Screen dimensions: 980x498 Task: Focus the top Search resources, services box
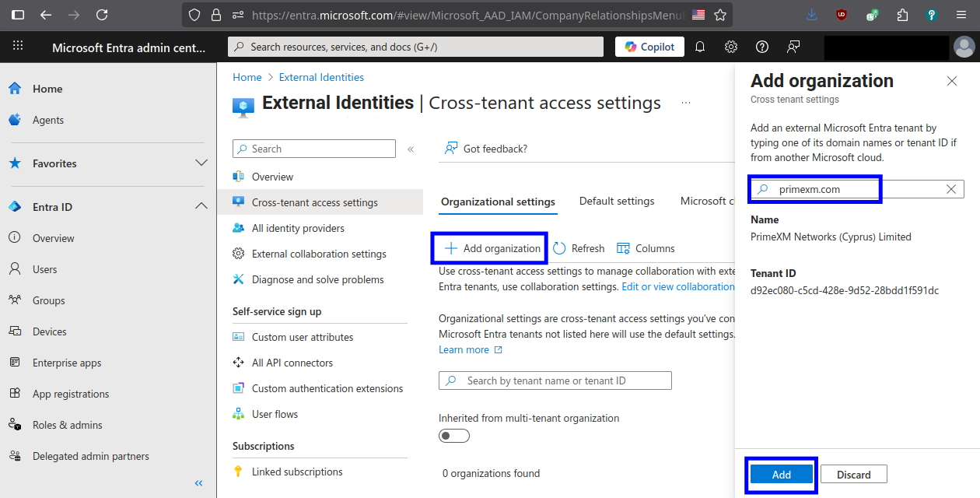(x=415, y=47)
